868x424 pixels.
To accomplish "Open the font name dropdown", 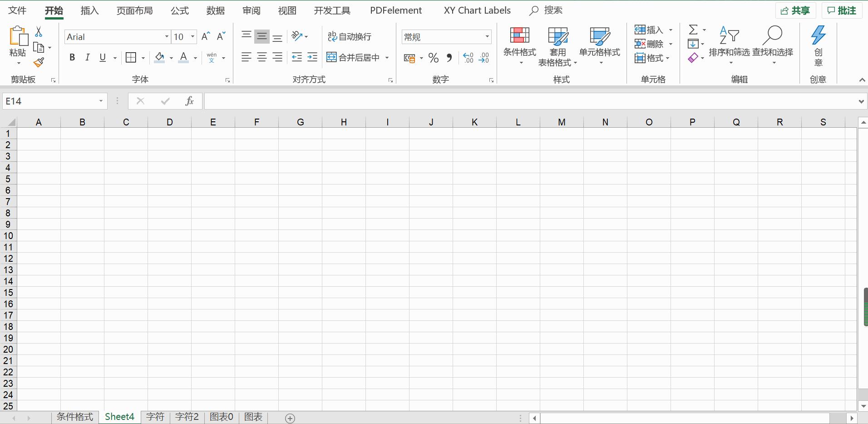I will click(167, 37).
